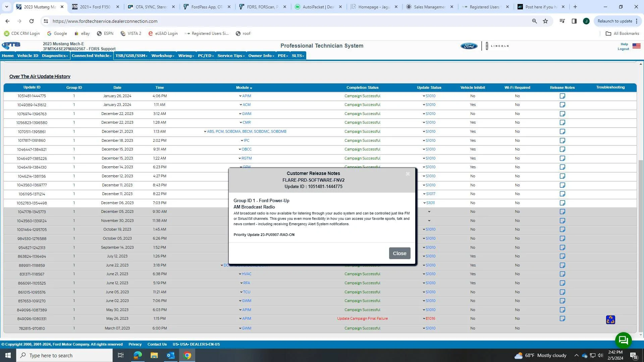Viewport: 644px width, 362px height.
Task: Click Help link in header
Action: (x=624, y=44)
